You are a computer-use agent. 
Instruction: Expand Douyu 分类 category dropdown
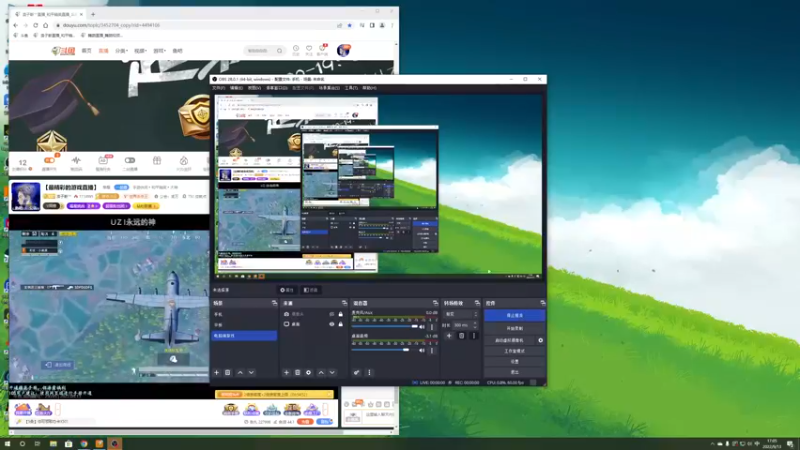tap(121, 51)
